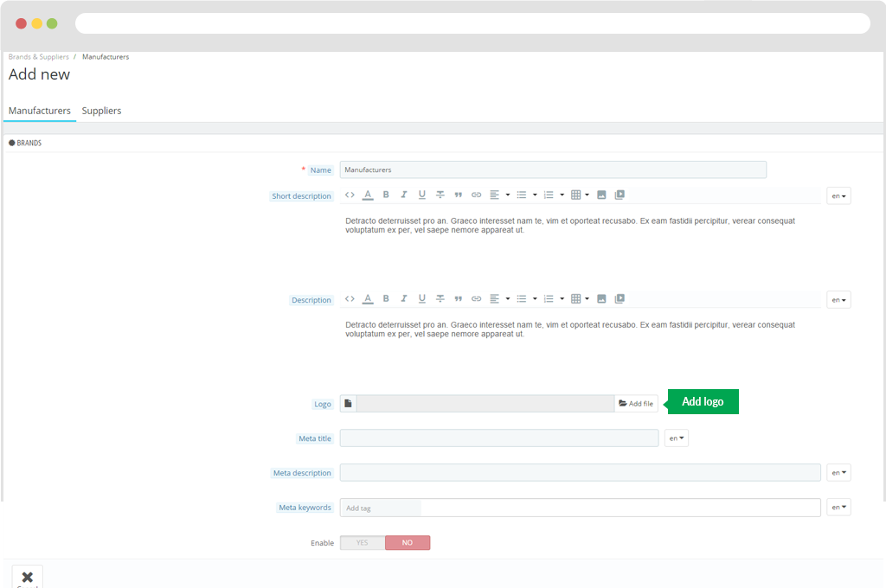The image size is (886, 588).
Task: Focus the Meta title input field
Action: [x=499, y=438]
